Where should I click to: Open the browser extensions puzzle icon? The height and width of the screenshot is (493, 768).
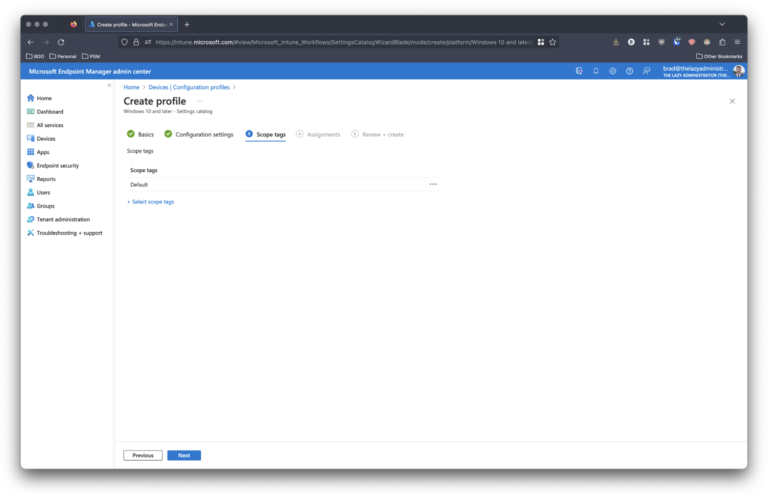pyautogui.click(x=722, y=42)
